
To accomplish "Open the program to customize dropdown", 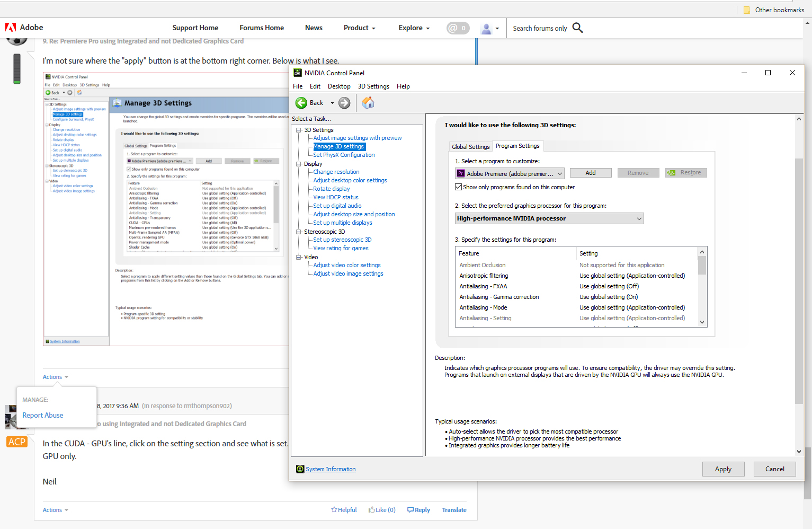I will pos(510,173).
